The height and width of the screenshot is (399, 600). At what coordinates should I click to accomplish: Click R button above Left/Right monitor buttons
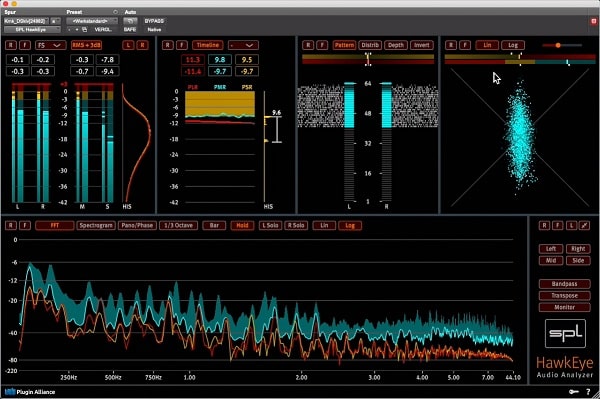544,225
